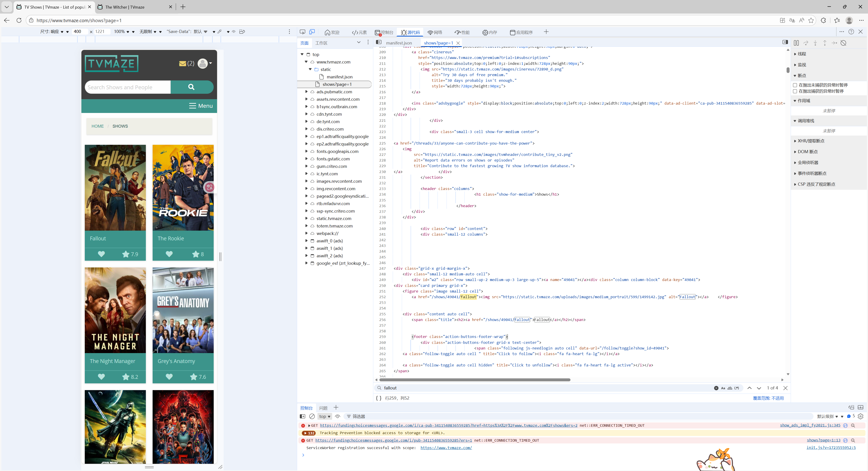This screenshot has height=471, width=868.
Task: Click the HOME breadcrumb link
Action: click(97, 126)
